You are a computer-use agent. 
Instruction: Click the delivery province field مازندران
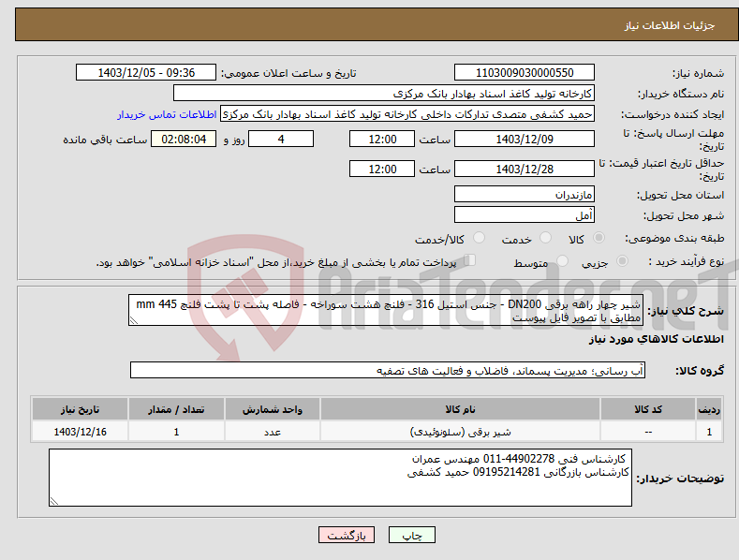tap(525, 194)
